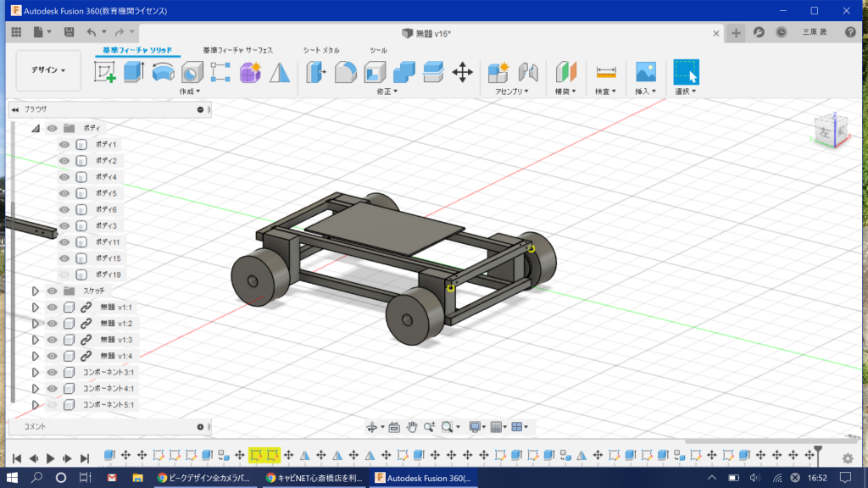The image size is (868, 488).
Task: Expand 無題 v1:1 component
Action: coord(36,307)
